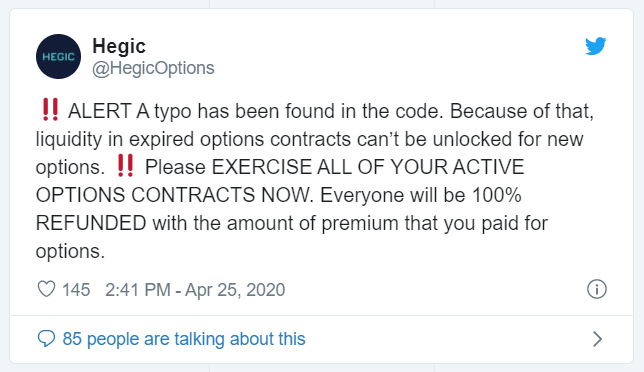The height and width of the screenshot is (372, 644).
Task: Visit the @HegicOptions handle
Action: 153,68
